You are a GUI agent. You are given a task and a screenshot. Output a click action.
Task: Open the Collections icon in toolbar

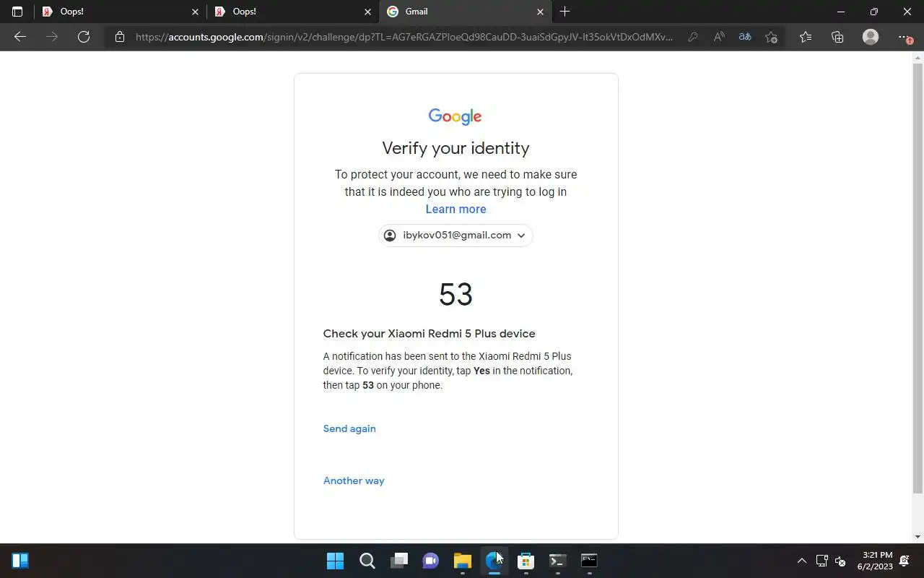[837, 37]
